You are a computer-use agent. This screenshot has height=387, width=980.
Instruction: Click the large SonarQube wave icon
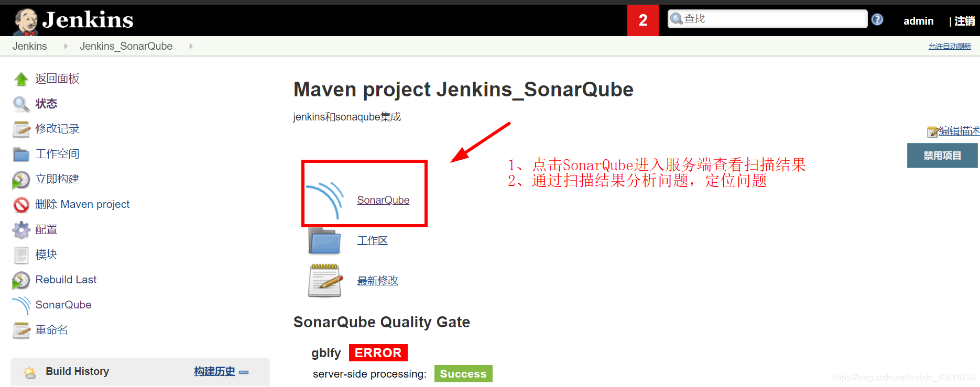point(325,200)
